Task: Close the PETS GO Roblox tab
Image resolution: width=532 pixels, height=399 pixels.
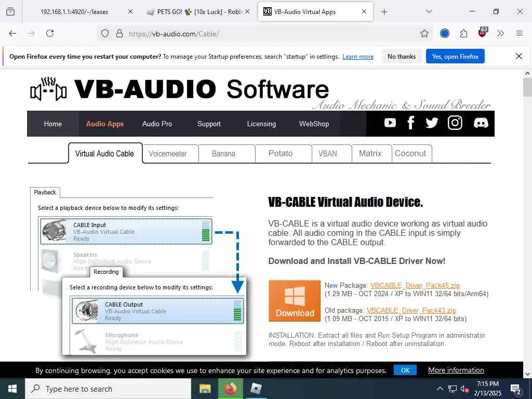Action: 247,11
